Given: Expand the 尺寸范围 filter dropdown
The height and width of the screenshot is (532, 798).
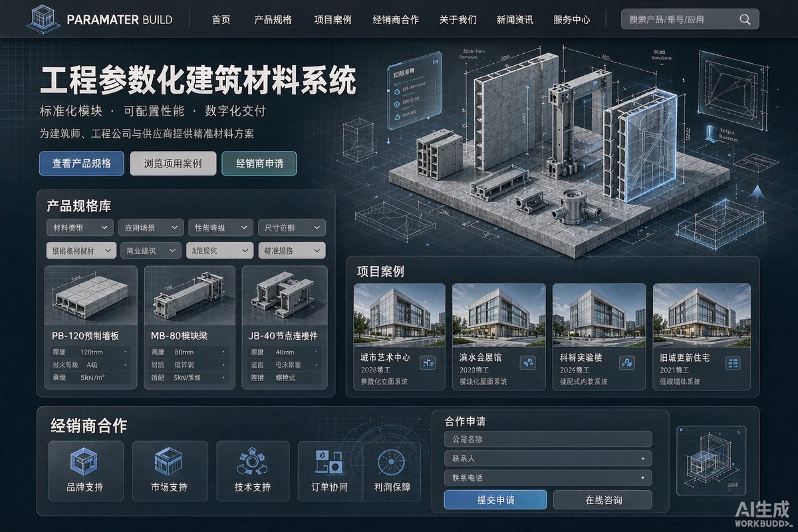Looking at the screenshot, I should click(292, 227).
